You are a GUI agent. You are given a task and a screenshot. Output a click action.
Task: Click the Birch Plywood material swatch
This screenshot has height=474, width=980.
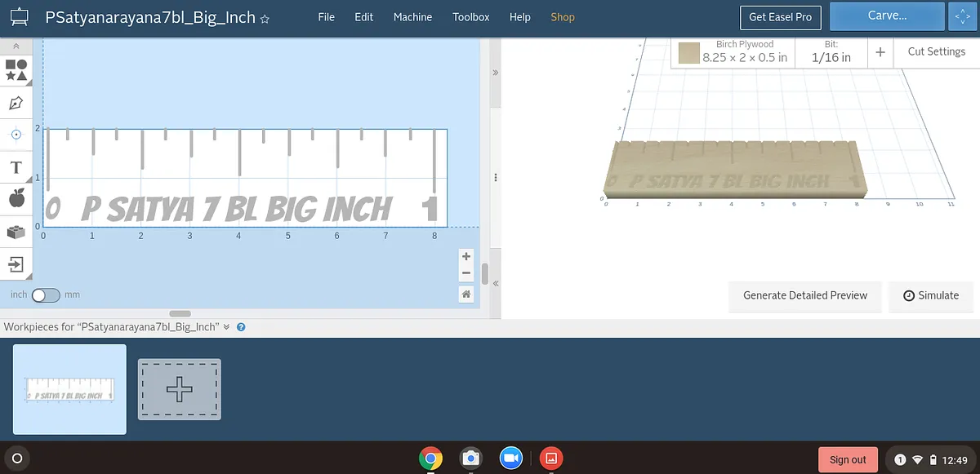(689, 54)
